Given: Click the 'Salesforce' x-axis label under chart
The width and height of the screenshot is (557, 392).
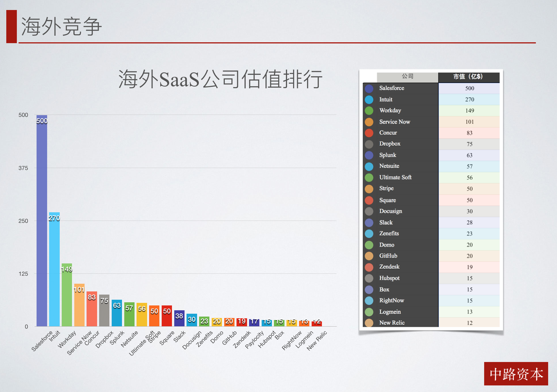Looking at the screenshot, I should (42, 341).
